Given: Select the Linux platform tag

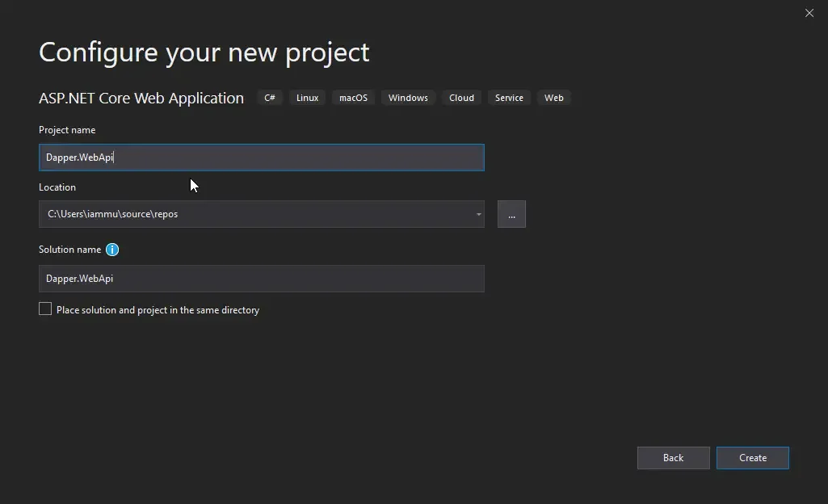Looking at the screenshot, I should coord(307,98).
